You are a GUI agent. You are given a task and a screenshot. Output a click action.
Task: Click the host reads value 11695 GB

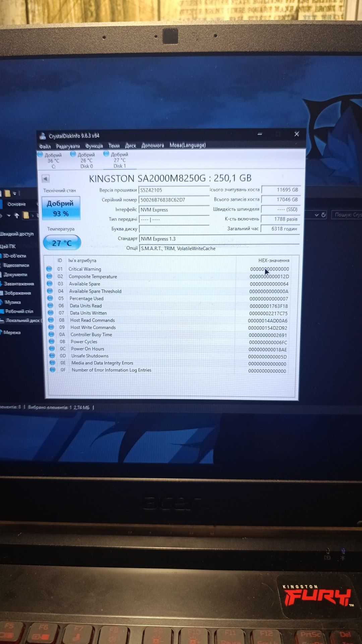click(281, 190)
